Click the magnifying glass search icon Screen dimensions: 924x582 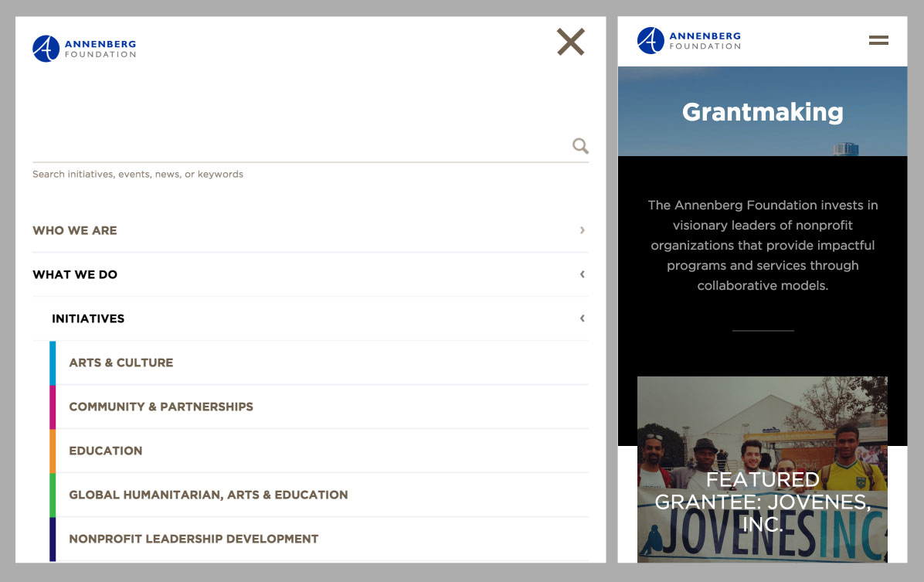(x=580, y=145)
